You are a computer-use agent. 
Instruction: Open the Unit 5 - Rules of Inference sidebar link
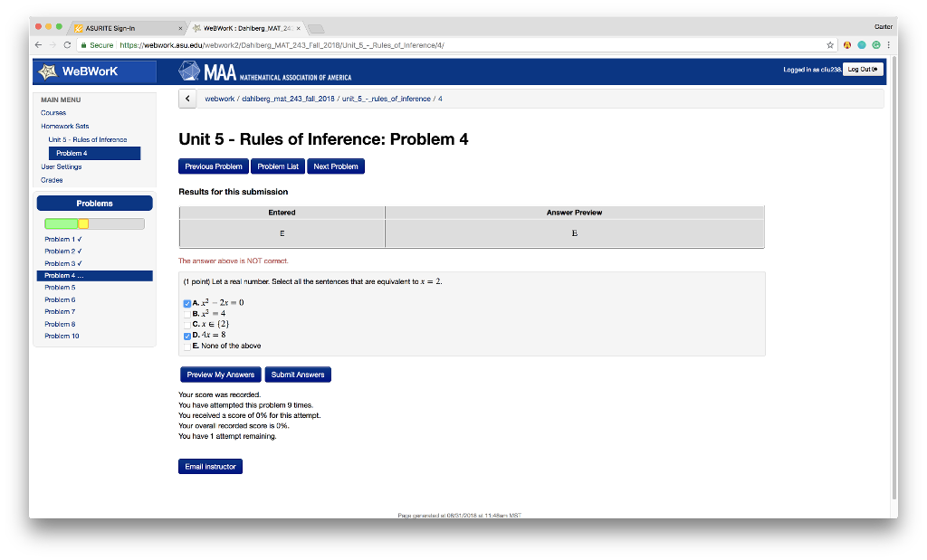tap(88, 140)
